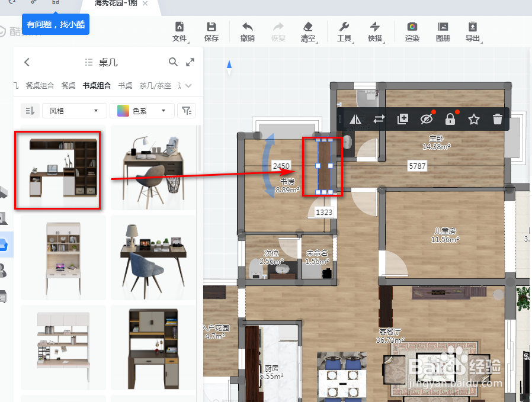Click the 儿童房 room label

pos(445,231)
